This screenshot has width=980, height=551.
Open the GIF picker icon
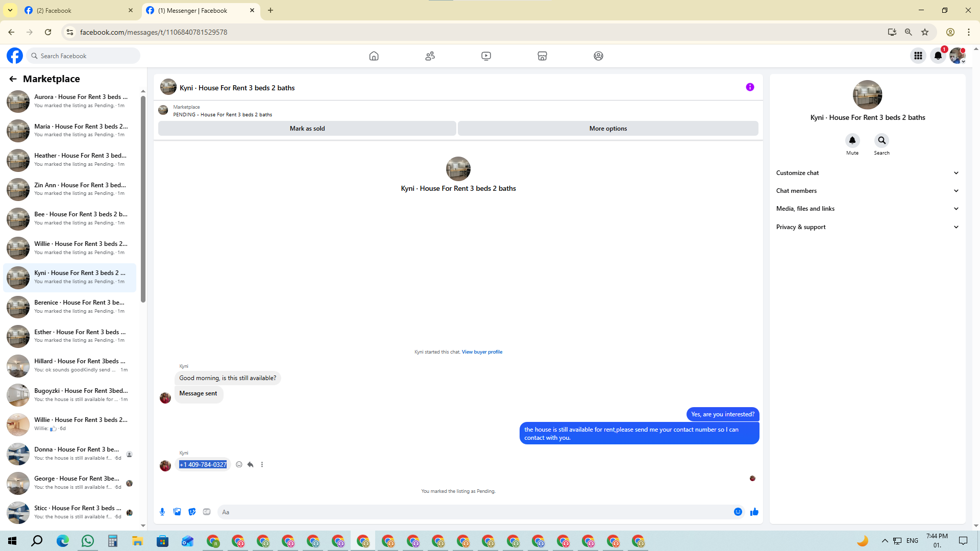[207, 512]
